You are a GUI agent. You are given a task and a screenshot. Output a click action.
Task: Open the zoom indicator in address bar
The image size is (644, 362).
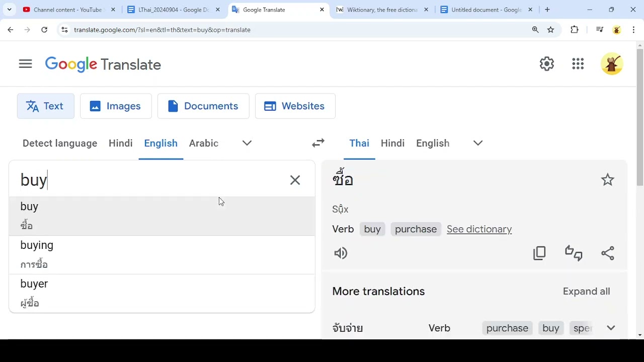click(x=535, y=30)
